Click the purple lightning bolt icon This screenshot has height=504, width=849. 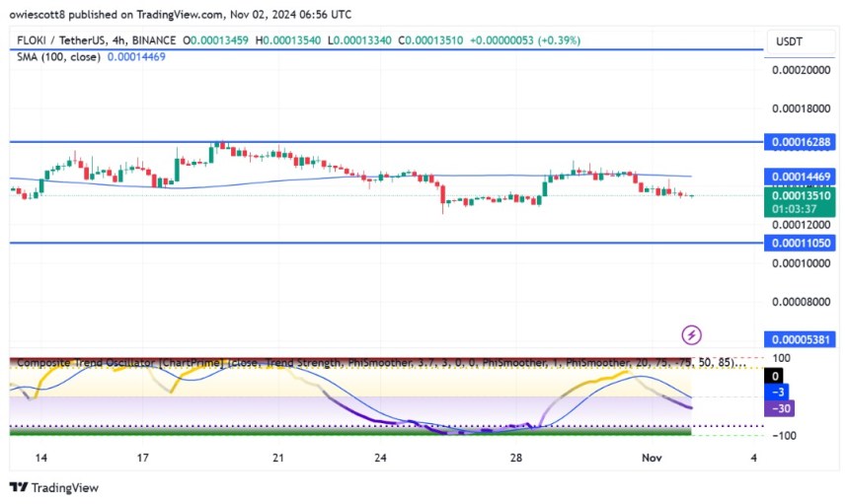coord(692,334)
